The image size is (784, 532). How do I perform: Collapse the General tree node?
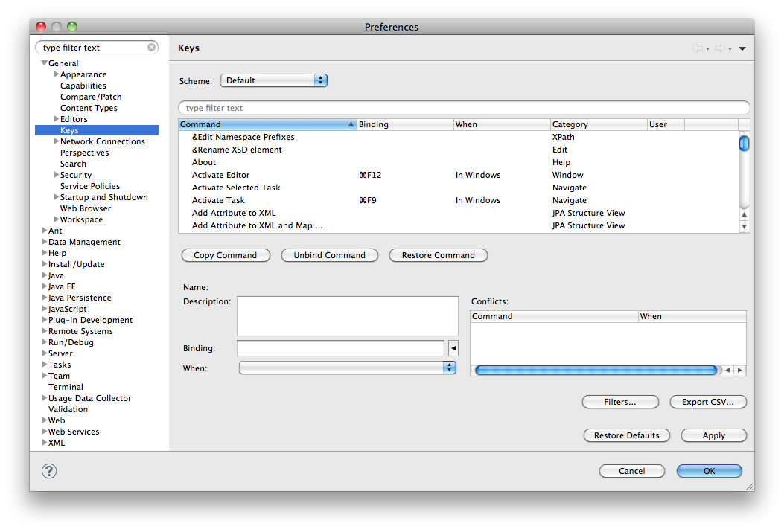pyautogui.click(x=44, y=63)
